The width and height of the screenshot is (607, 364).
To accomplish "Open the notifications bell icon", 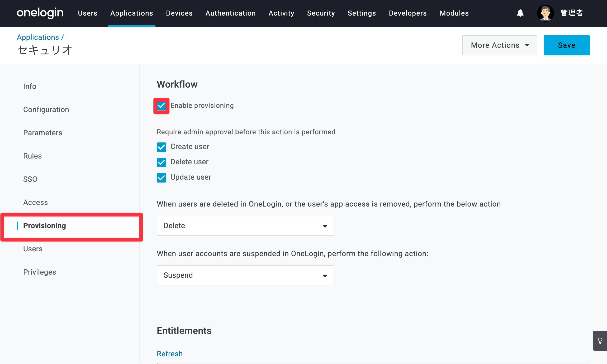I will pos(520,13).
